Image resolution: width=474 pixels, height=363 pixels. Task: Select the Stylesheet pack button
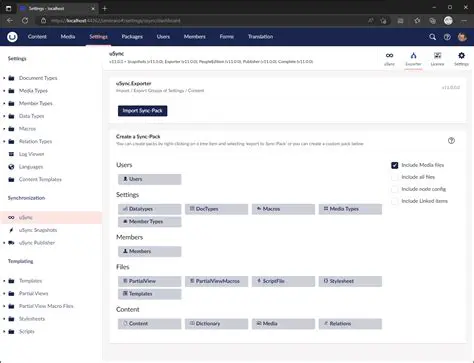click(350, 281)
